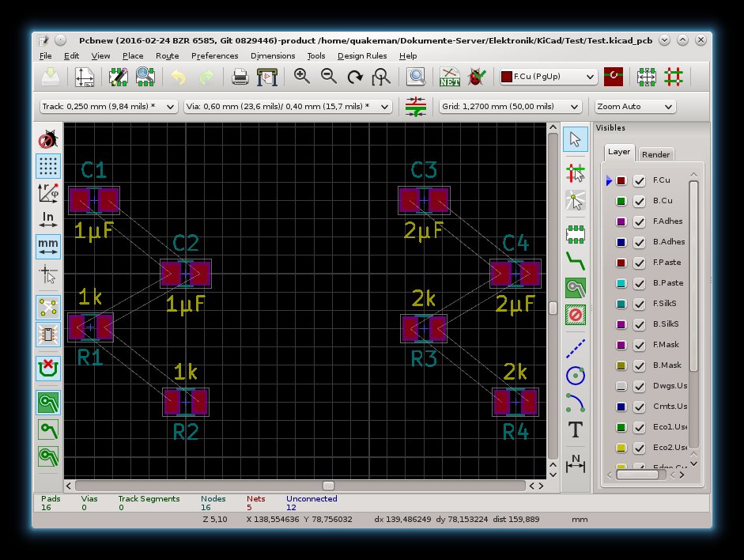Click the Zoom out magnifier icon
This screenshot has height=560, width=744.
(x=328, y=76)
